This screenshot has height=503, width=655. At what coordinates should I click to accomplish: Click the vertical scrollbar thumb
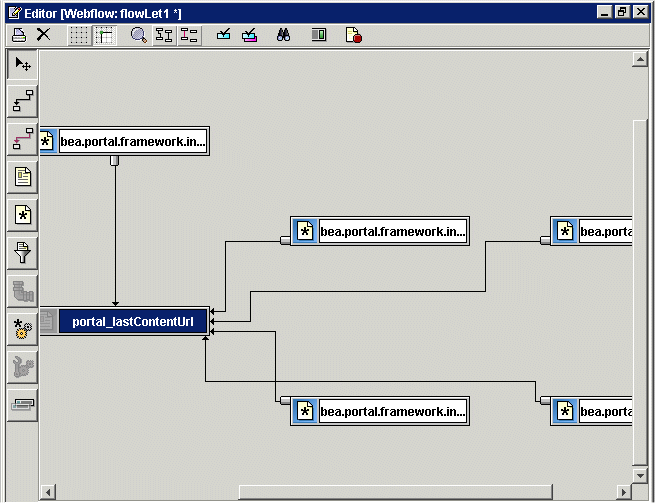(640, 292)
